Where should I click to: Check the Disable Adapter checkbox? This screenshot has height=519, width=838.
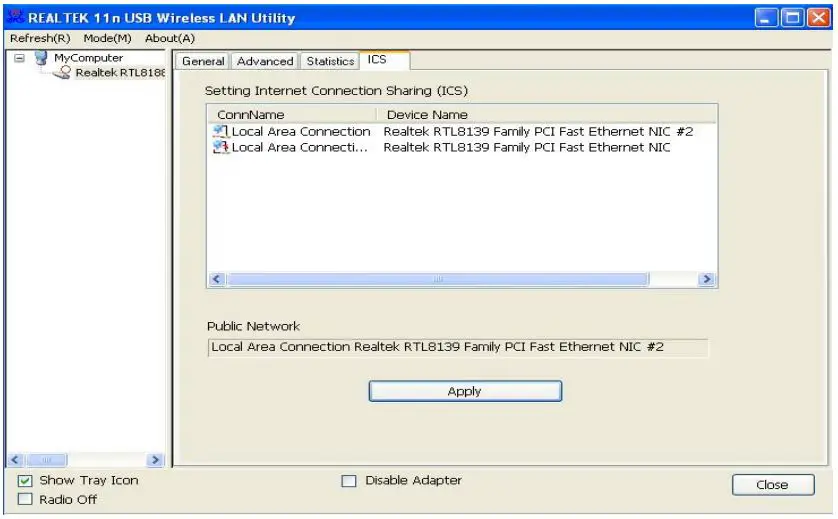tap(348, 481)
